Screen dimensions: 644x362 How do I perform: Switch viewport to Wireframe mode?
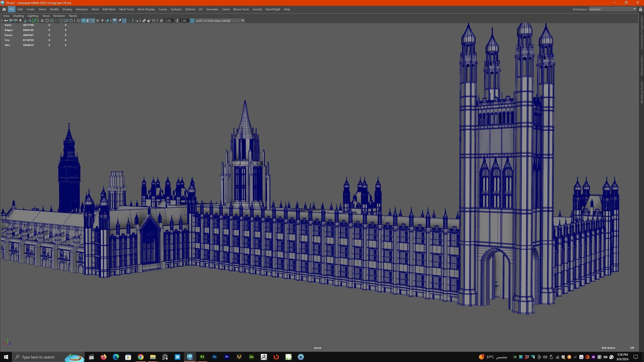coord(78,21)
